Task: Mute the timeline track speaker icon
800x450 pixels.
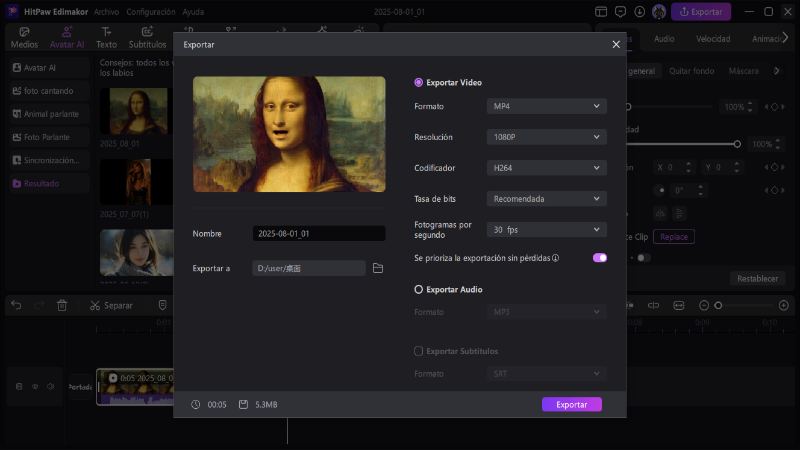Action: tap(51, 387)
